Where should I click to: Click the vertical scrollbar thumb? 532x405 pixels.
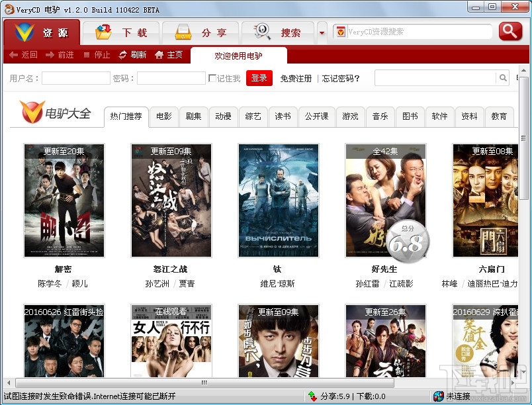523,139
